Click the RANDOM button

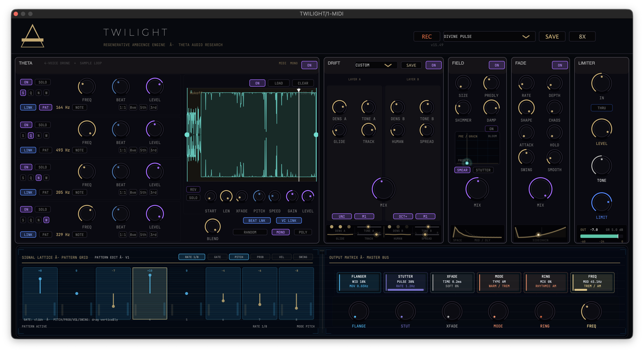250,232
